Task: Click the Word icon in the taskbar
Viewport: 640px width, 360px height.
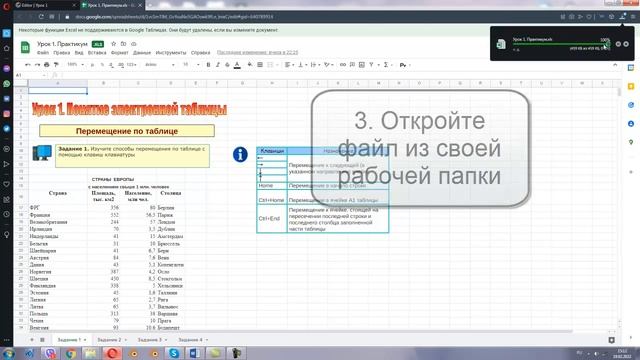Action: tap(195, 353)
